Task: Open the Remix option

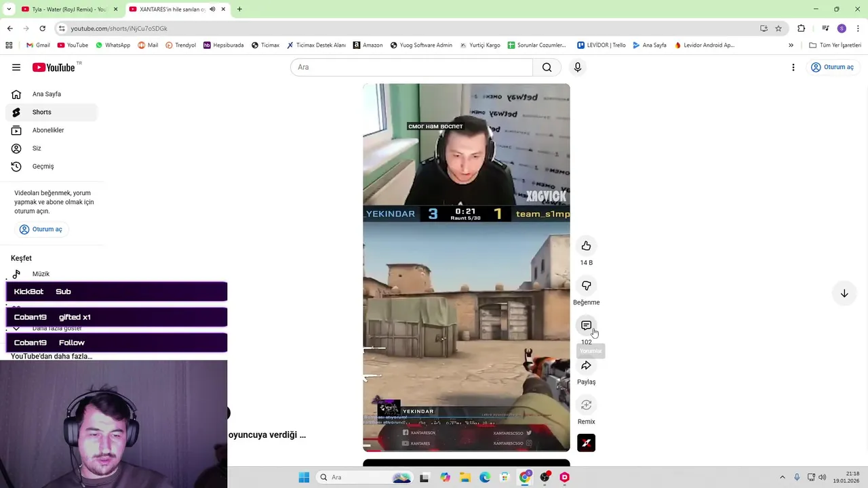Action: pos(586,405)
